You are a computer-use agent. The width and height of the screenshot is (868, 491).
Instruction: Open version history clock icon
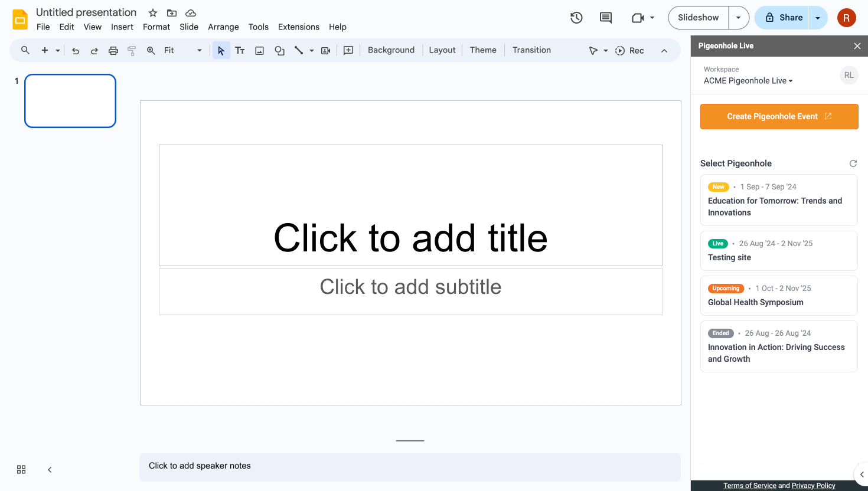pos(576,18)
